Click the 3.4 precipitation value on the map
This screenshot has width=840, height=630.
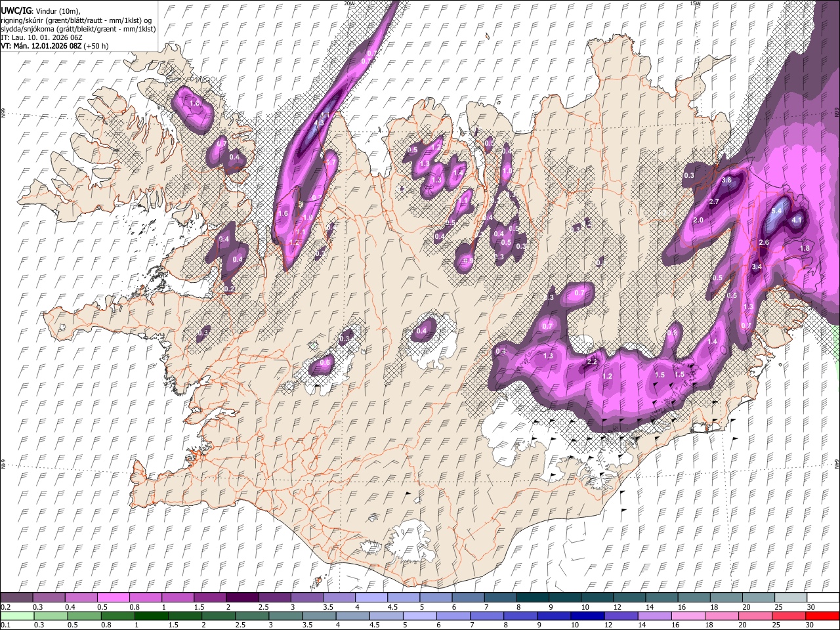[x=757, y=266]
